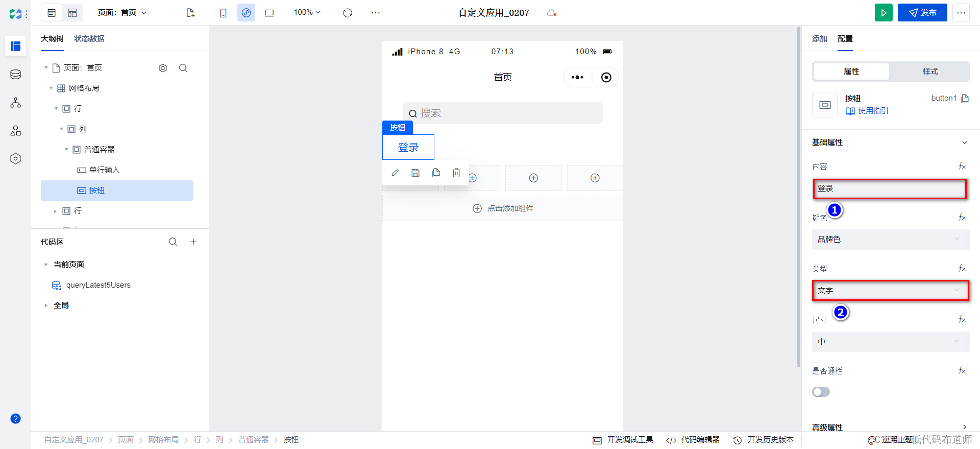Collapse the 基础属性 section
The height and width of the screenshot is (449, 980).
coord(965,143)
